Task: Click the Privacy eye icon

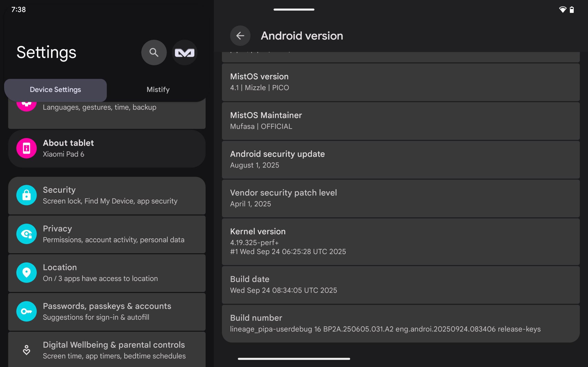Action: tap(26, 234)
